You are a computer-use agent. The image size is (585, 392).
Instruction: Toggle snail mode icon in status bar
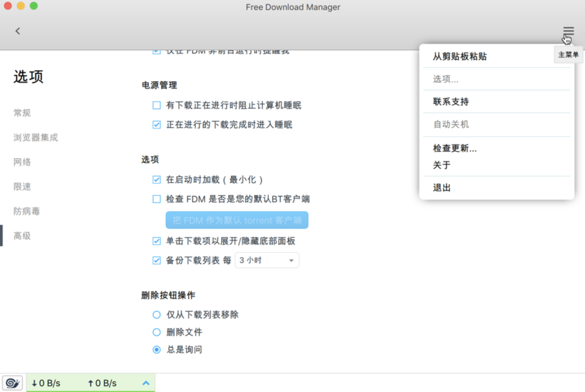click(x=13, y=383)
